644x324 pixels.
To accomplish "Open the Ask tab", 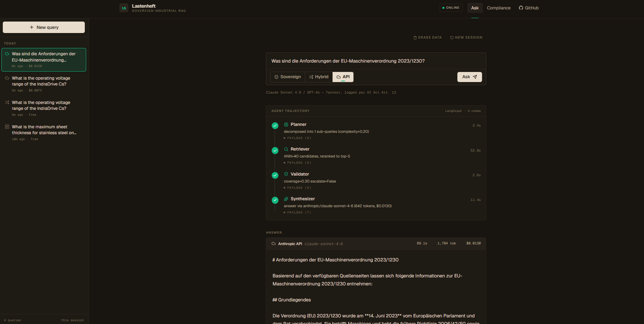I will (x=475, y=8).
